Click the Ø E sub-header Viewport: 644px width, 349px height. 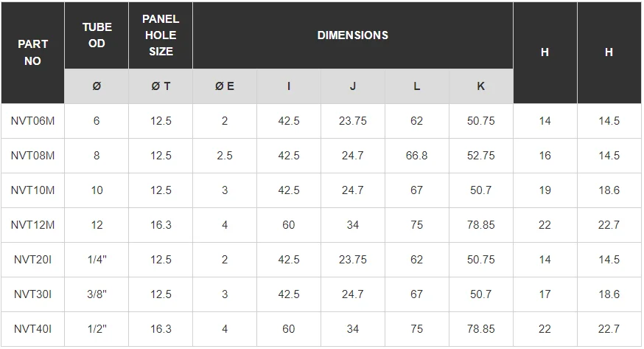coord(225,86)
